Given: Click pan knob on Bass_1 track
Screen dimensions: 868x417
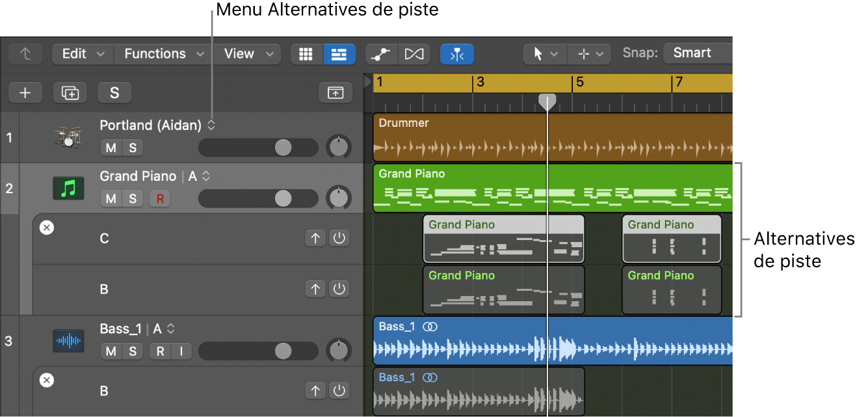Looking at the screenshot, I should coord(338,351).
